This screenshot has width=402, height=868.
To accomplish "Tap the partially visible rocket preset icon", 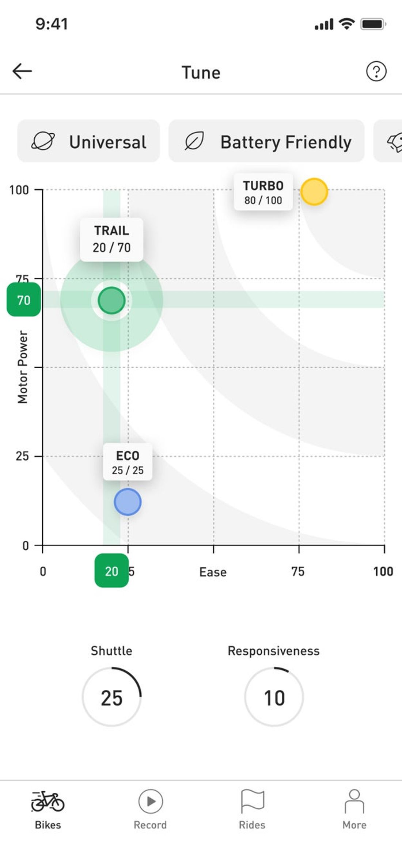I will click(395, 142).
